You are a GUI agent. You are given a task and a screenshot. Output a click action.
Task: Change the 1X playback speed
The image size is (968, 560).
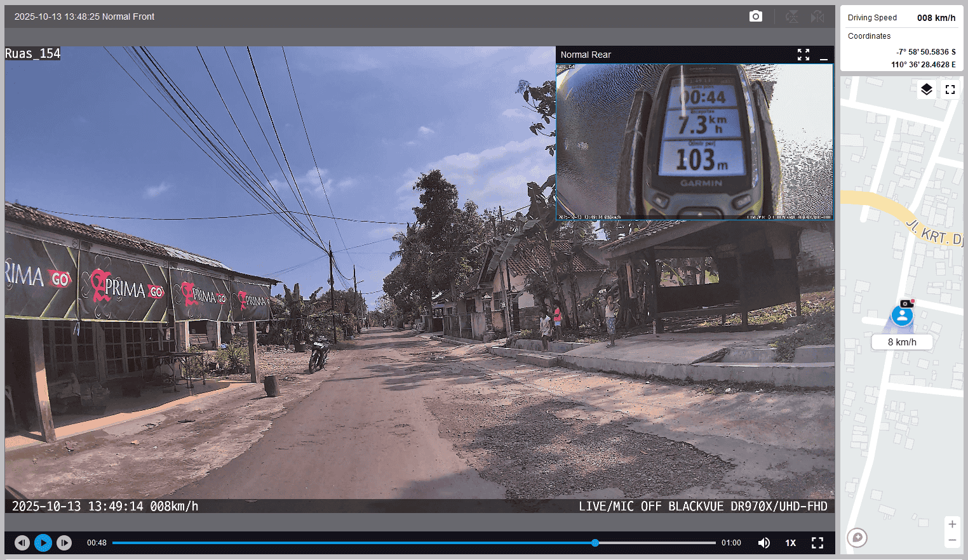790,543
